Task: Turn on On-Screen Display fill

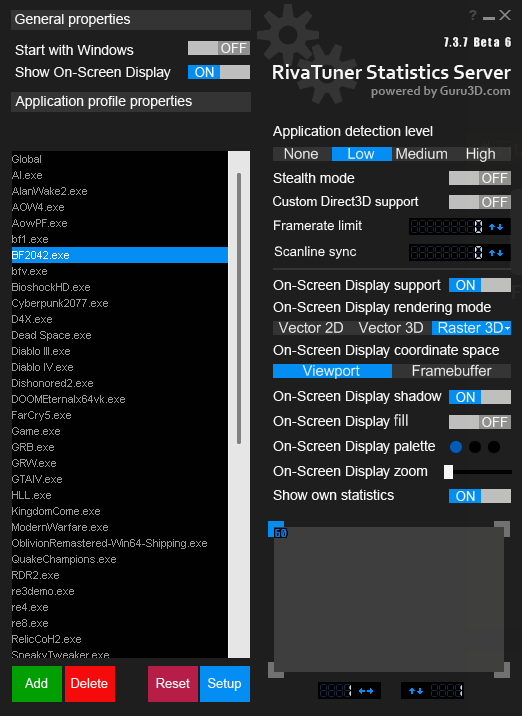Action: (480, 422)
